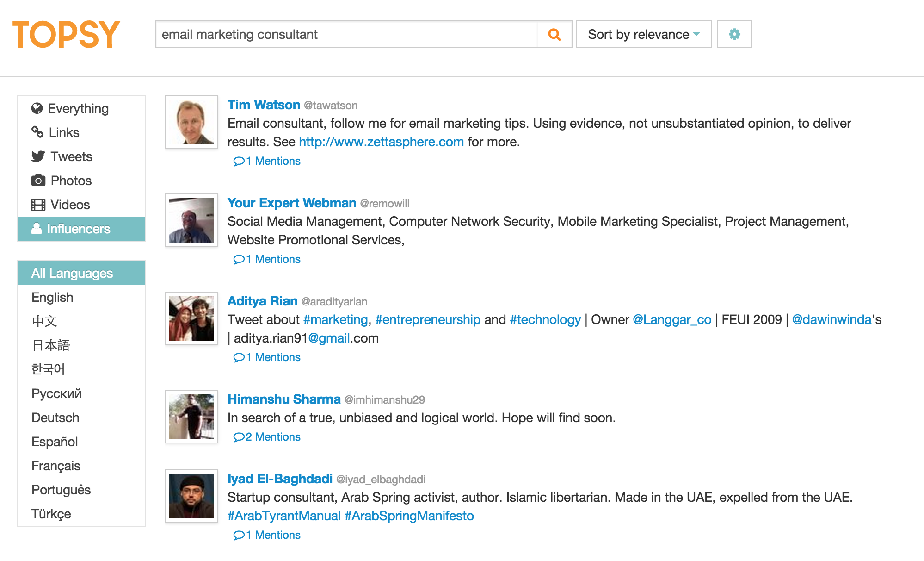Click the camera icon next to Photos

point(37,181)
